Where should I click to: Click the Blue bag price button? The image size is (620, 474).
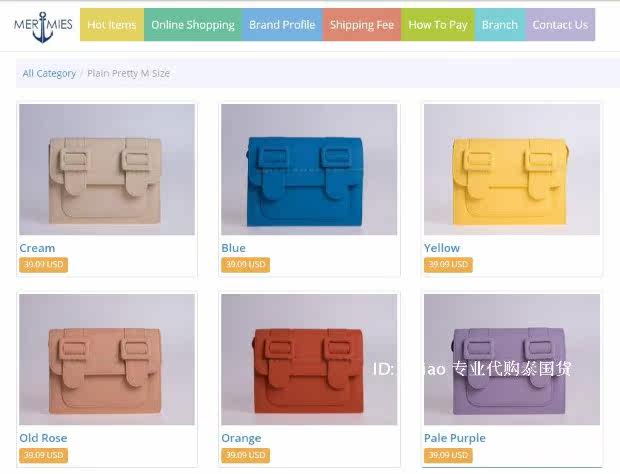pyautogui.click(x=246, y=264)
